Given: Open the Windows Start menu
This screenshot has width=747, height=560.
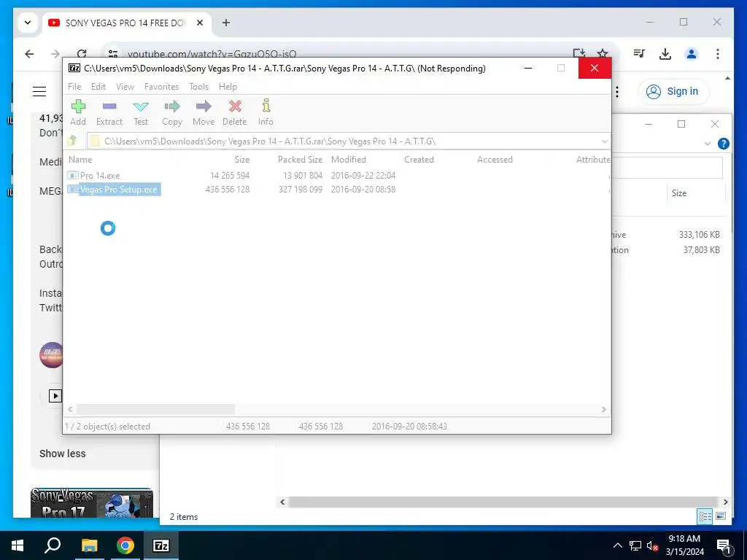Looking at the screenshot, I should click(18, 545).
